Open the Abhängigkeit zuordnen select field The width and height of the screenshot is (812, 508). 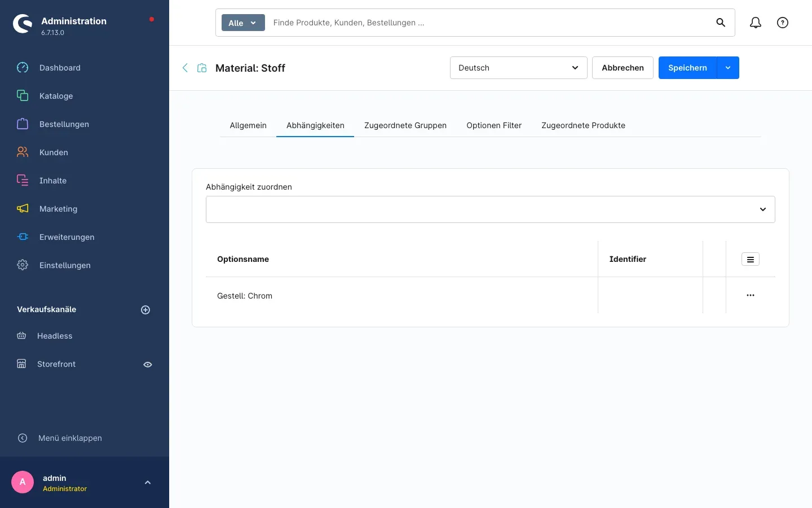point(491,209)
